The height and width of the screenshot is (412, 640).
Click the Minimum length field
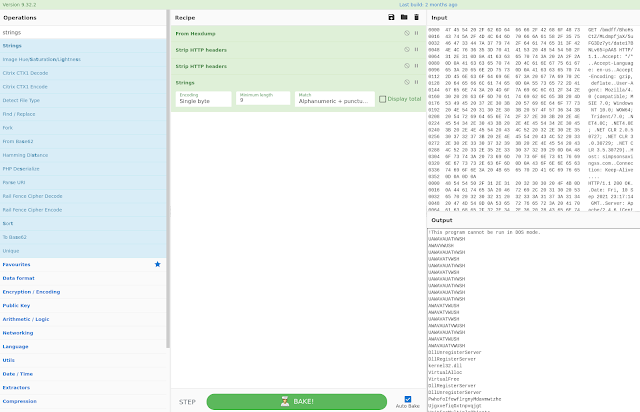click(x=263, y=98)
